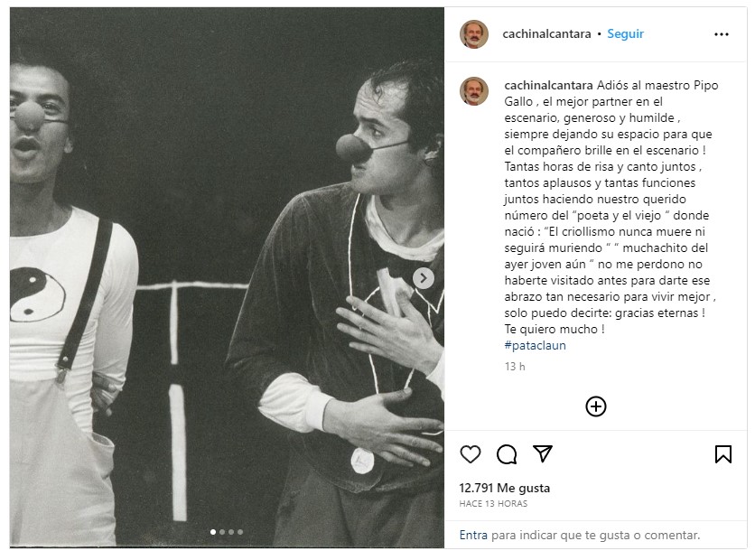
Task: Open the #pataclaun hashtag
Action: tap(535, 345)
